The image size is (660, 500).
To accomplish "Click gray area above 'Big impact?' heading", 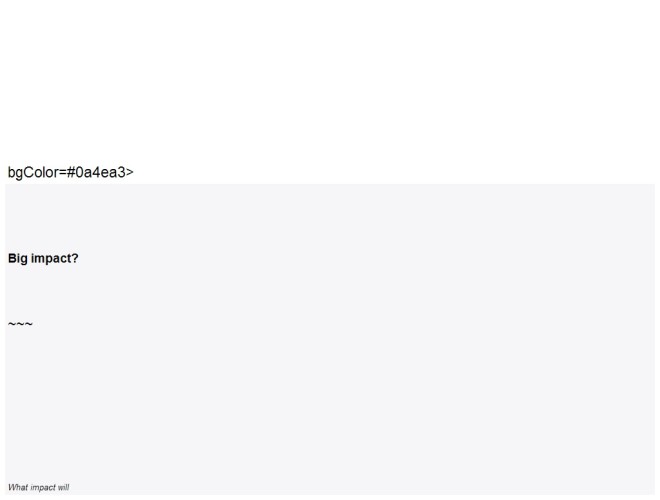I will (330, 217).
